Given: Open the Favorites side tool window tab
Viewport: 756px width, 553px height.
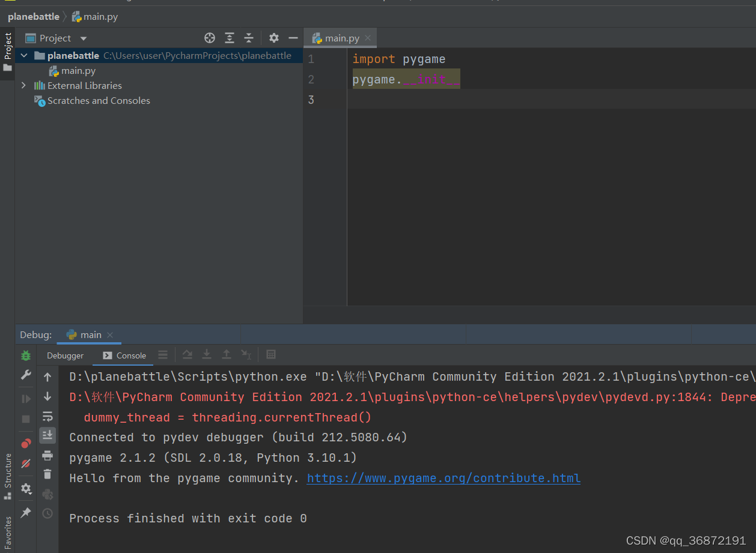Looking at the screenshot, I should coord(7,533).
